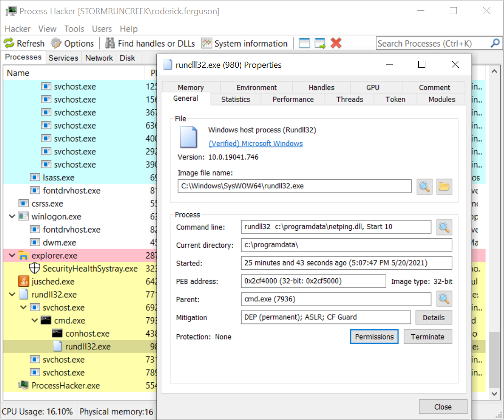Click the show window toolbar icon
504x420 pixels.
(304, 43)
